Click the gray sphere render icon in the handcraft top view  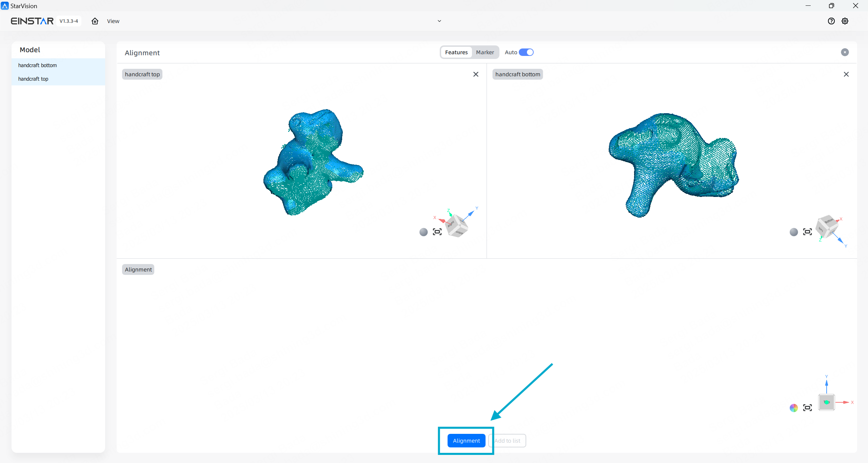(x=423, y=232)
